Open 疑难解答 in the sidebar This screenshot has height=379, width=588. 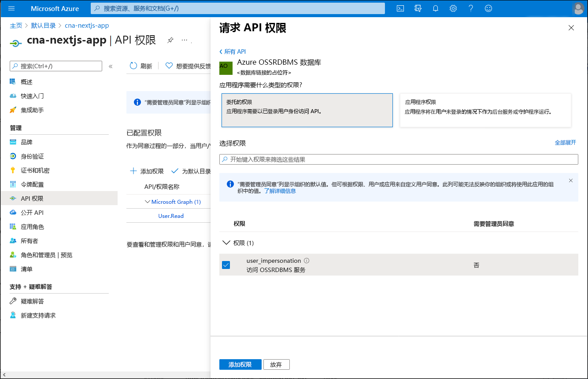pos(32,301)
